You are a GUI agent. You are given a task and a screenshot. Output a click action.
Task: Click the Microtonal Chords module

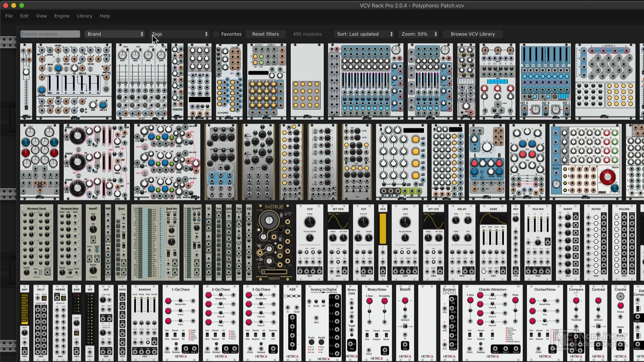pyautogui.click(x=37, y=242)
